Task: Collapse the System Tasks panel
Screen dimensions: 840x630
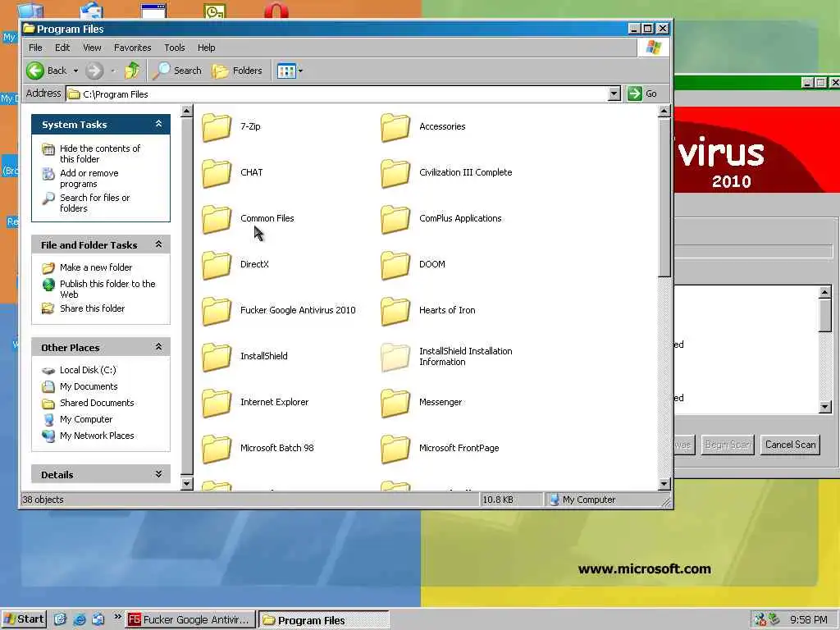Action: (x=158, y=124)
